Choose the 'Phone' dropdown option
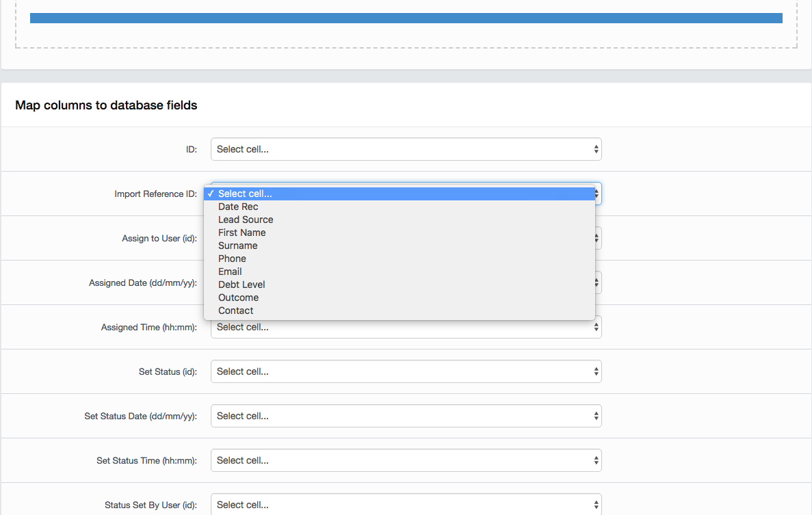 [232, 259]
